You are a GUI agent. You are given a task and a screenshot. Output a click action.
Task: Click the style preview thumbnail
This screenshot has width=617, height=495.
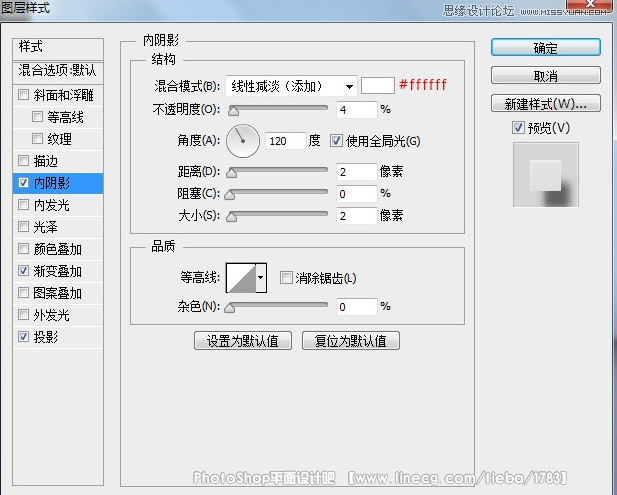click(546, 175)
